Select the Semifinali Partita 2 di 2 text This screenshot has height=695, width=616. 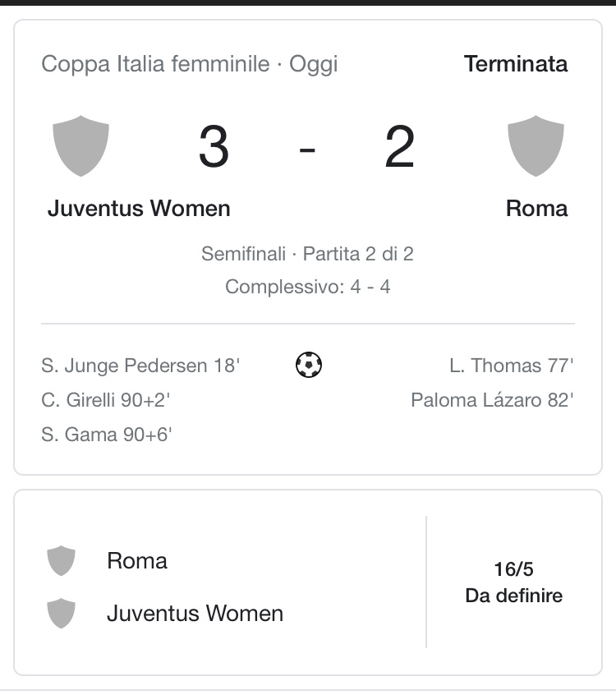[307, 254]
